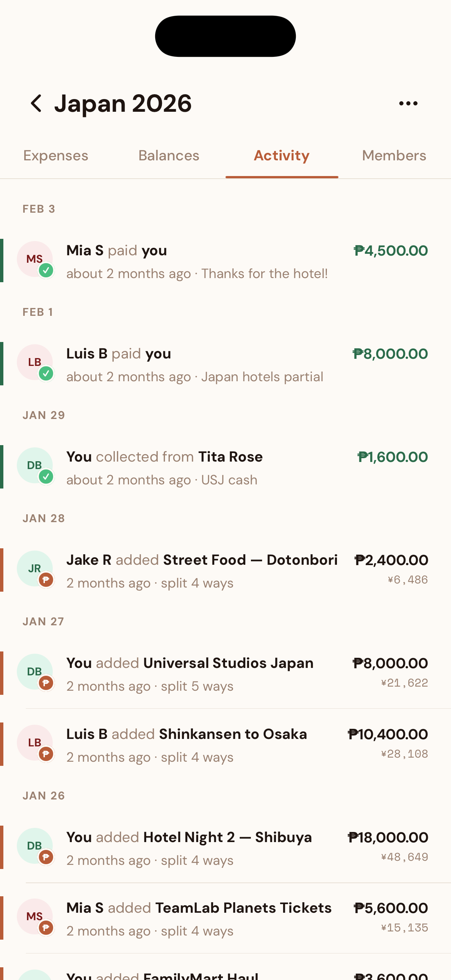Tap DB avatar on Tita Rose collection
This screenshot has height=980, width=451.
click(35, 465)
